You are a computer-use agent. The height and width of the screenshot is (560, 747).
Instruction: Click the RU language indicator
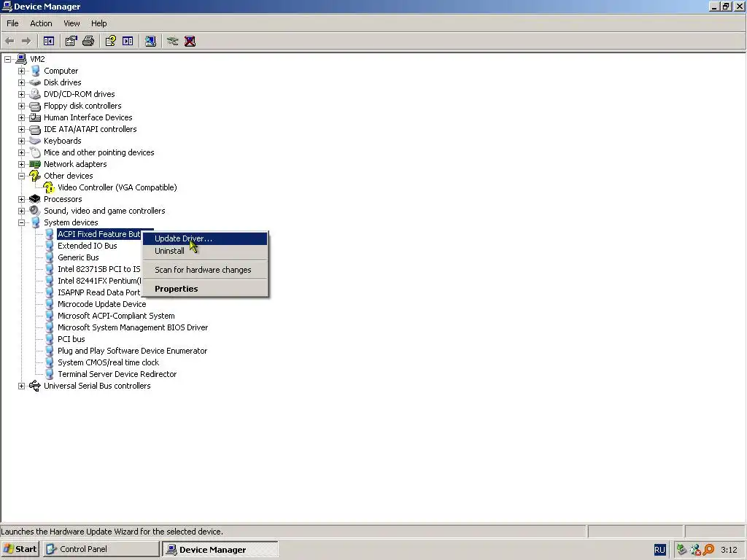pyautogui.click(x=659, y=550)
